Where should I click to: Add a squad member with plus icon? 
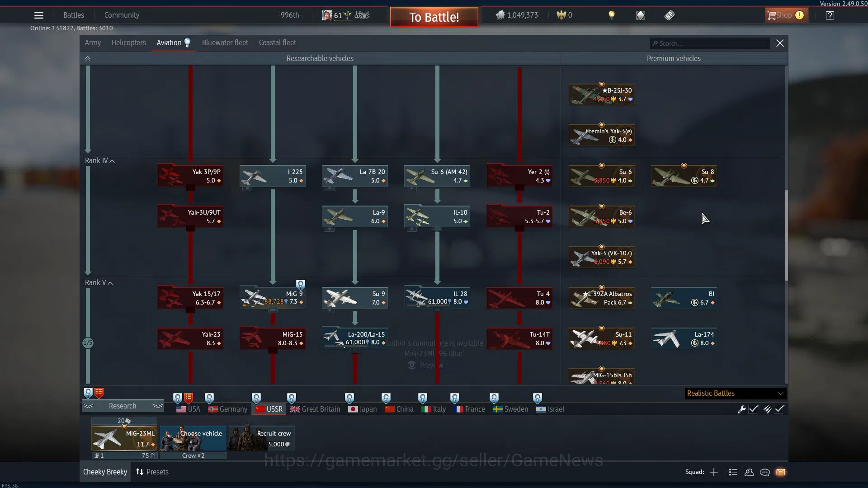[714, 472]
